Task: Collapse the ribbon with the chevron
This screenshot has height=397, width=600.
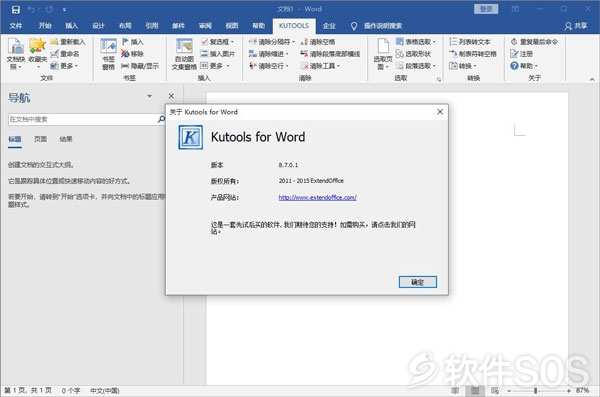Action: (592, 79)
